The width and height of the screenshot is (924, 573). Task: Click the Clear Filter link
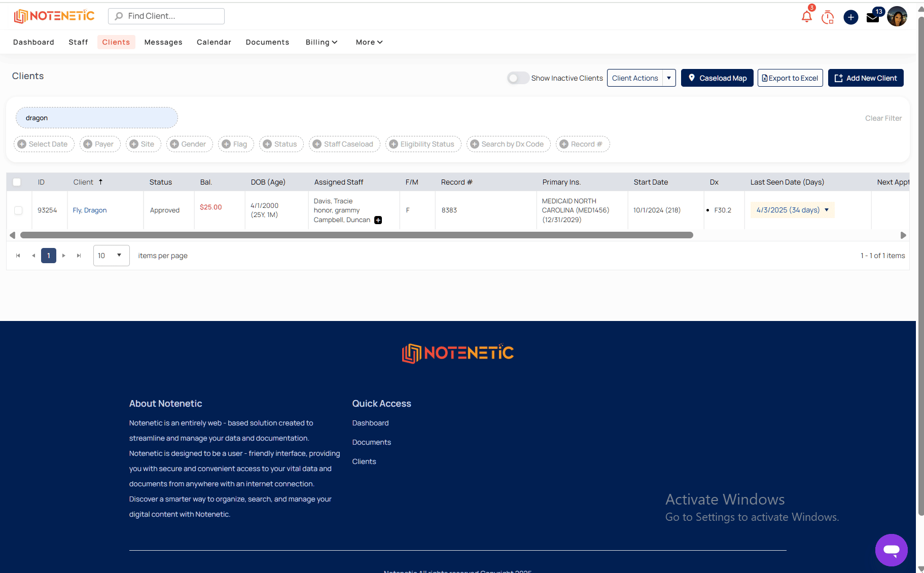(883, 118)
